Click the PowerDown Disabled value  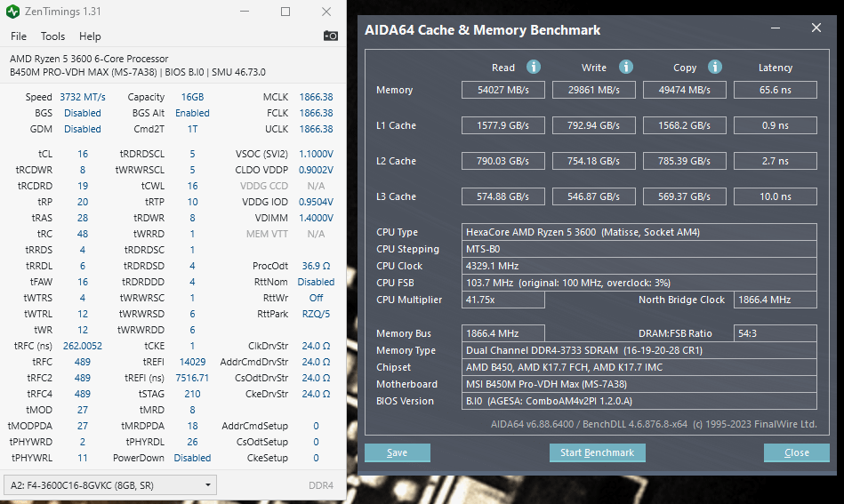coord(192,458)
